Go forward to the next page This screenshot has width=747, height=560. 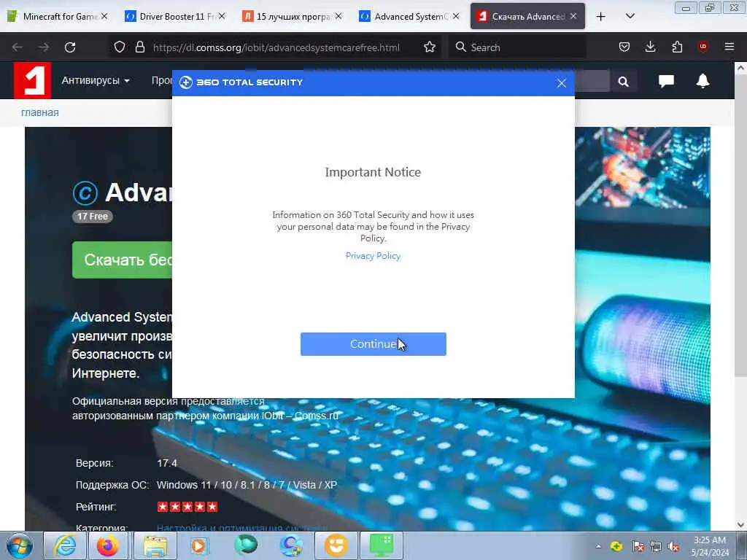(x=44, y=47)
